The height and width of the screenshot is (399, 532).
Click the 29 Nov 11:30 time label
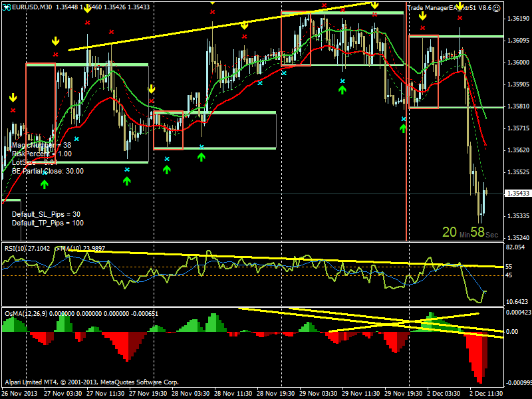click(361, 394)
